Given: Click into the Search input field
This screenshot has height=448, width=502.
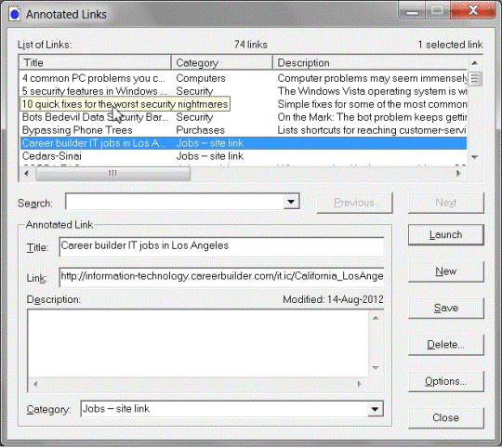Looking at the screenshot, I should (x=175, y=202).
